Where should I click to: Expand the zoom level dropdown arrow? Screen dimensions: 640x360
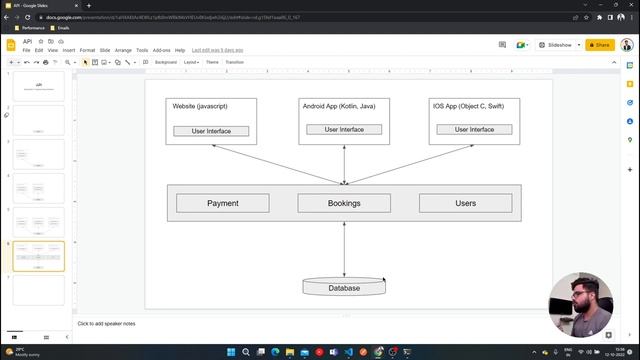[x=75, y=62]
